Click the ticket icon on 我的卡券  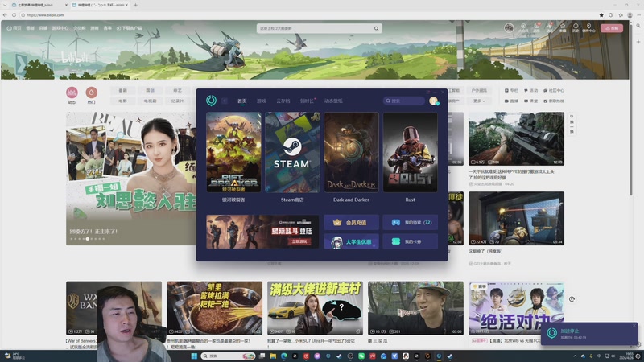[395, 242]
